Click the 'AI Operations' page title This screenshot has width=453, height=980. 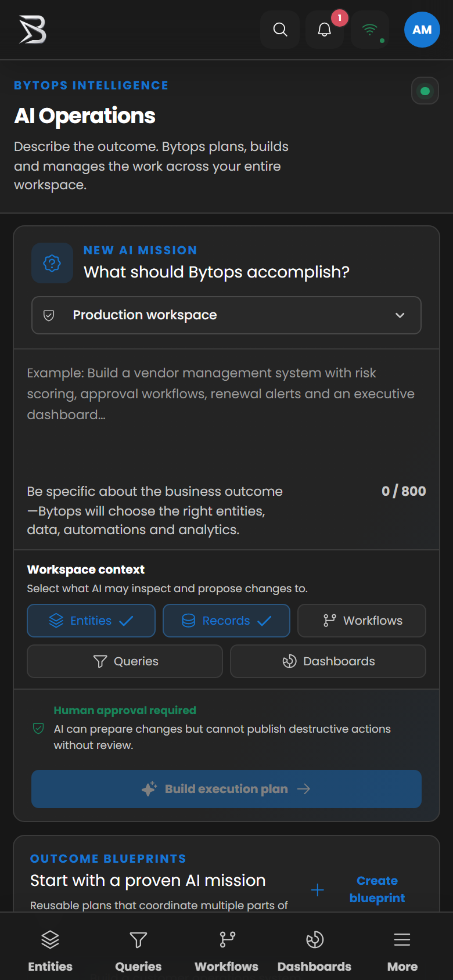[x=85, y=116]
